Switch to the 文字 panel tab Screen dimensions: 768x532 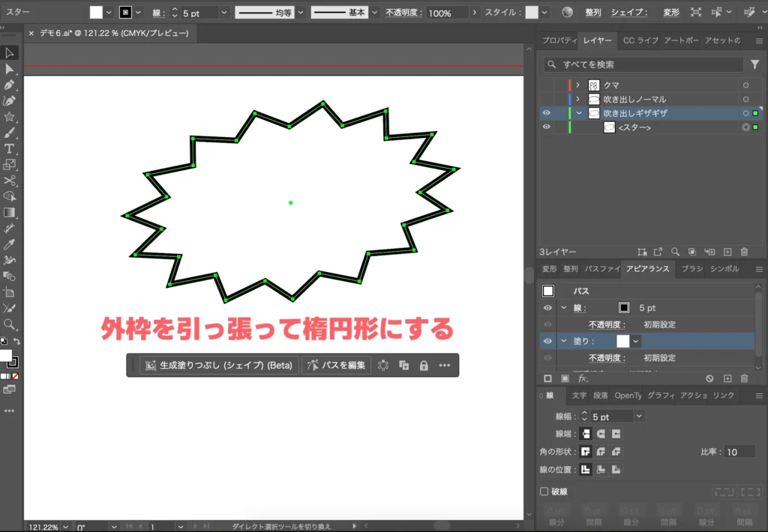click(x=579, y=396)
